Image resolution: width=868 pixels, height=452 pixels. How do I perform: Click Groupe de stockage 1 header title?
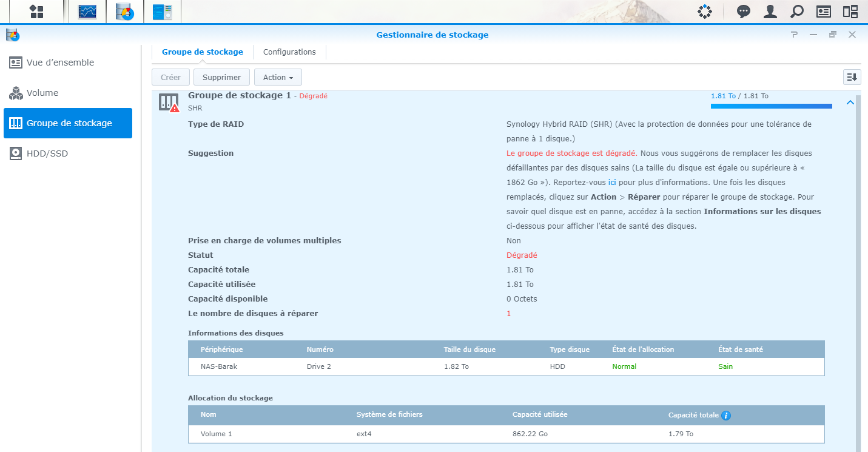coord(240,95)
